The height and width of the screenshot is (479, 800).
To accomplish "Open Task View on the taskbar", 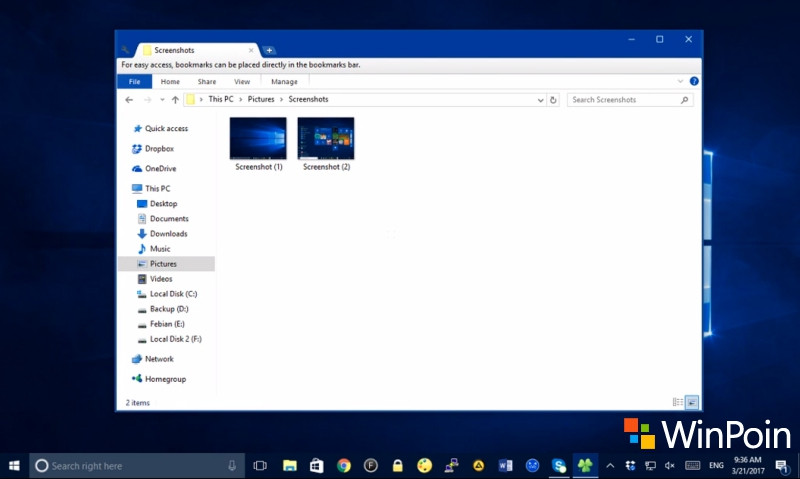I will (260, 466).
